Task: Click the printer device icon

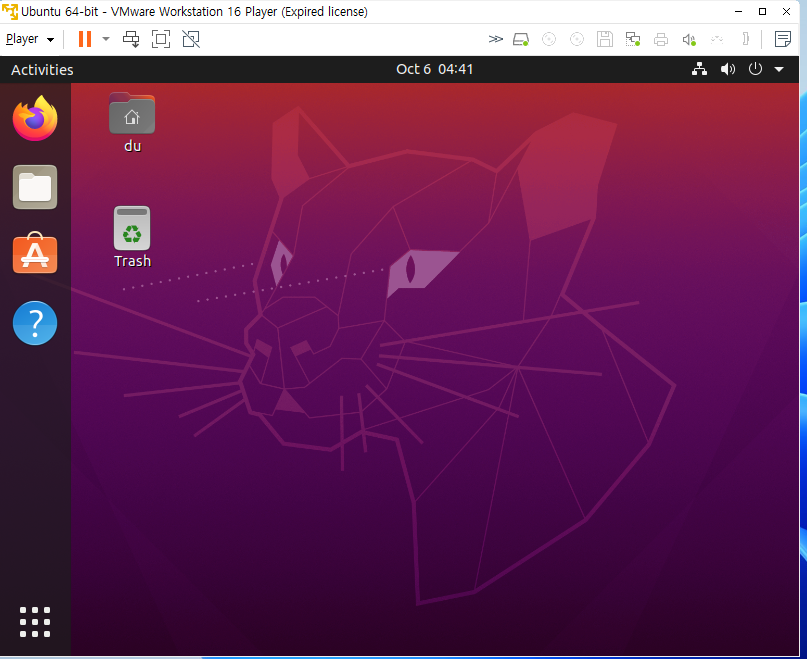Action: click(661, 39)
